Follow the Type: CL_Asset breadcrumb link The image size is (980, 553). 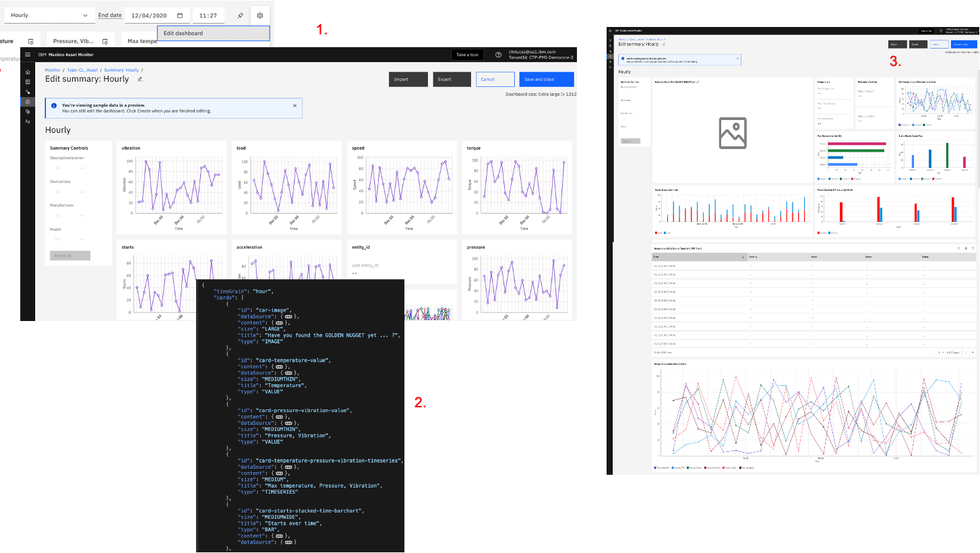tap(82, 70)
